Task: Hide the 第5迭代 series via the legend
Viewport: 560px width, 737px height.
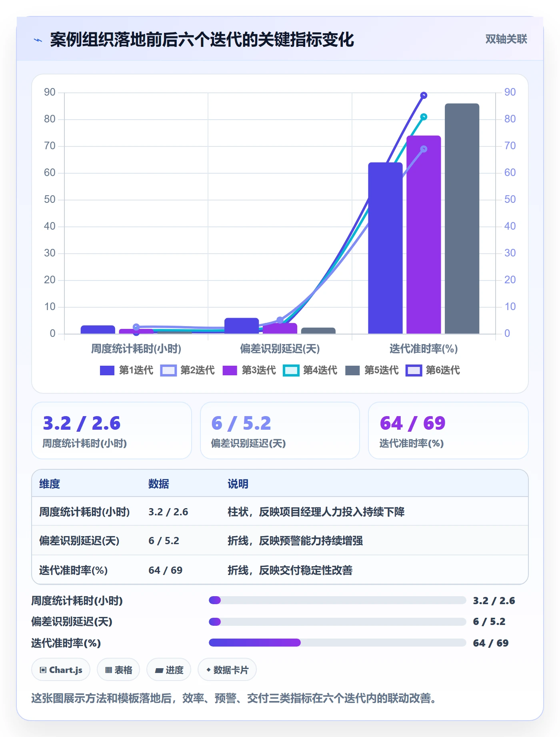Action: point(372,371)
